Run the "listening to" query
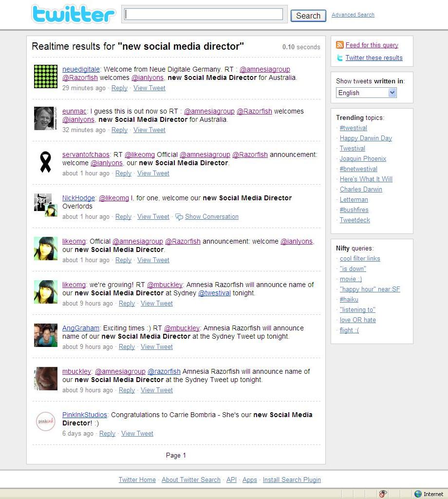 point(357,309)
